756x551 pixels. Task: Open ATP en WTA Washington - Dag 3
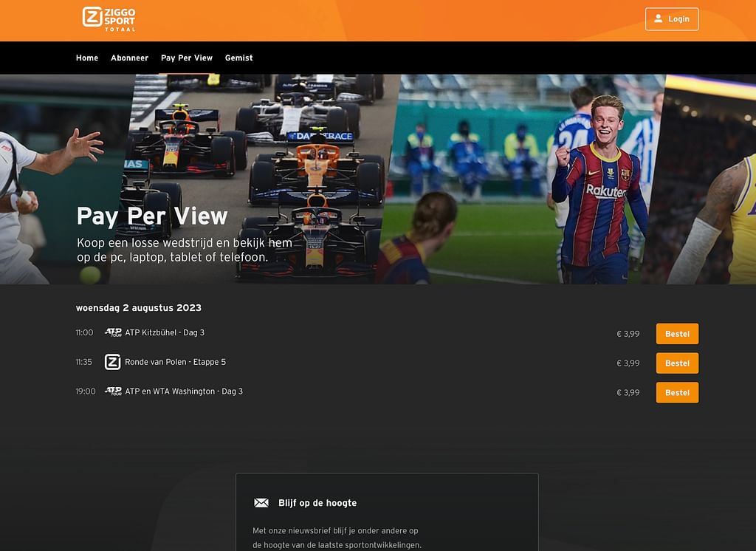click(x=184, y=391)
